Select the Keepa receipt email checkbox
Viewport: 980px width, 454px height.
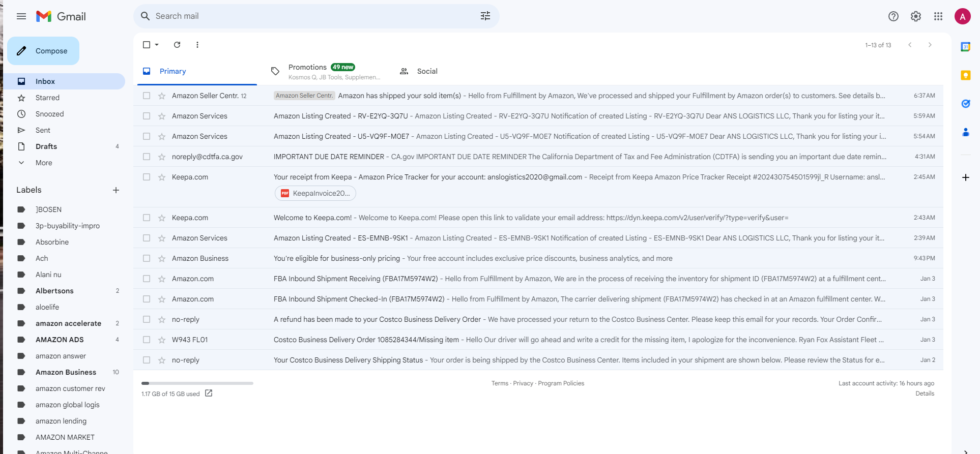coord(147,177)
